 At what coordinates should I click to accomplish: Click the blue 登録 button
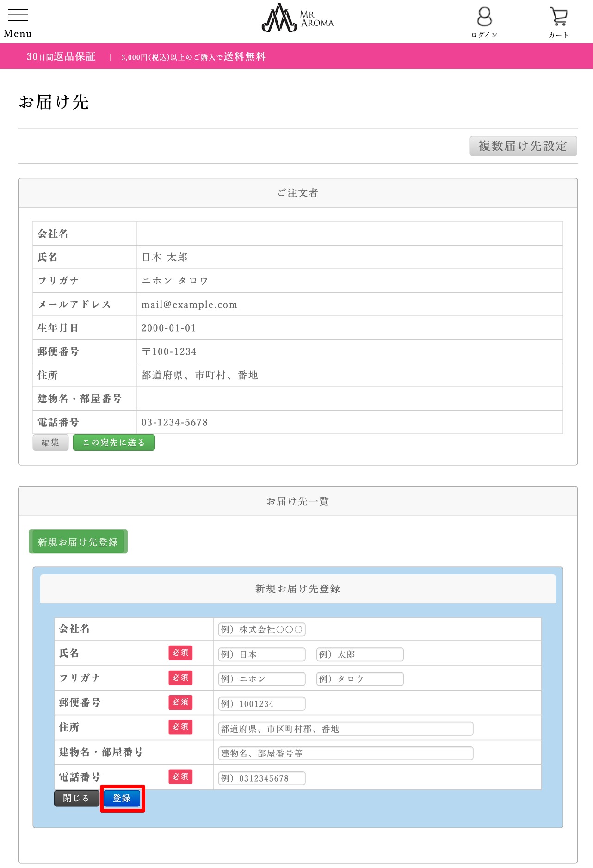(x=122, y=798)
